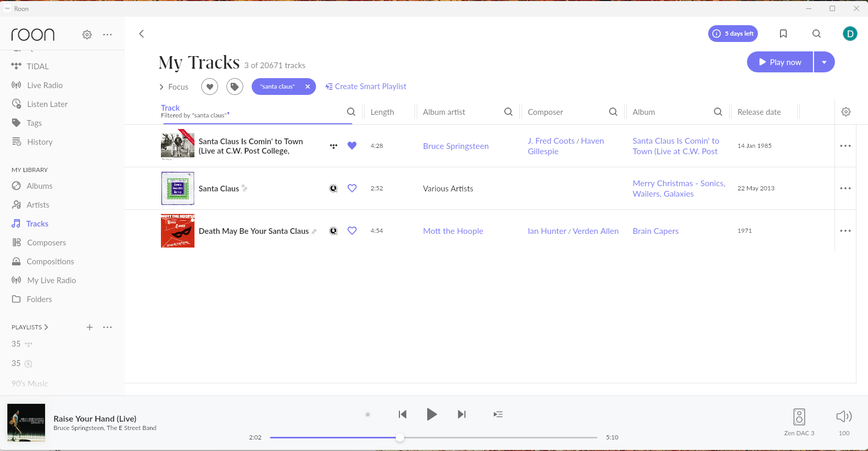Viewport: 868px width, 451px height.
Task: Open the playlists three-dot menu
Action: coord(107,327)
